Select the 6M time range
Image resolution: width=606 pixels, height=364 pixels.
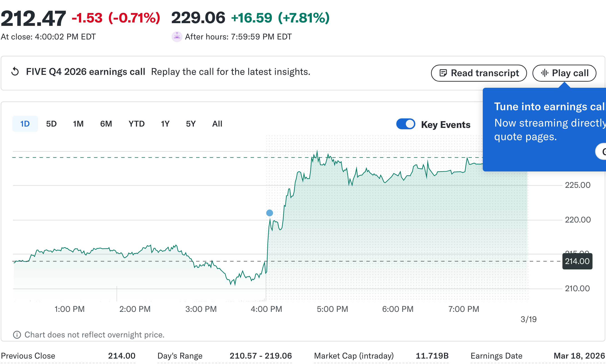coord(106,124)
